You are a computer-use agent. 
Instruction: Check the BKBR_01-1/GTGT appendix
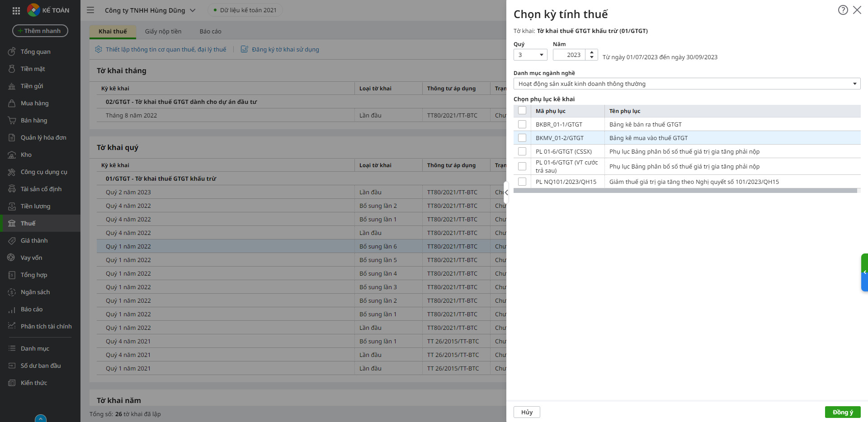(x=522, y=124)
